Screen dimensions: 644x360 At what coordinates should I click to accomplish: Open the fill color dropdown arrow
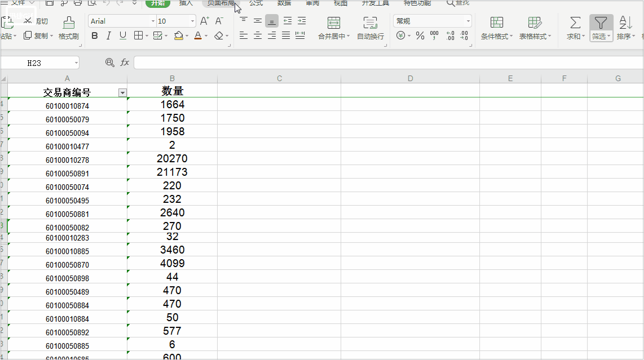187,36
